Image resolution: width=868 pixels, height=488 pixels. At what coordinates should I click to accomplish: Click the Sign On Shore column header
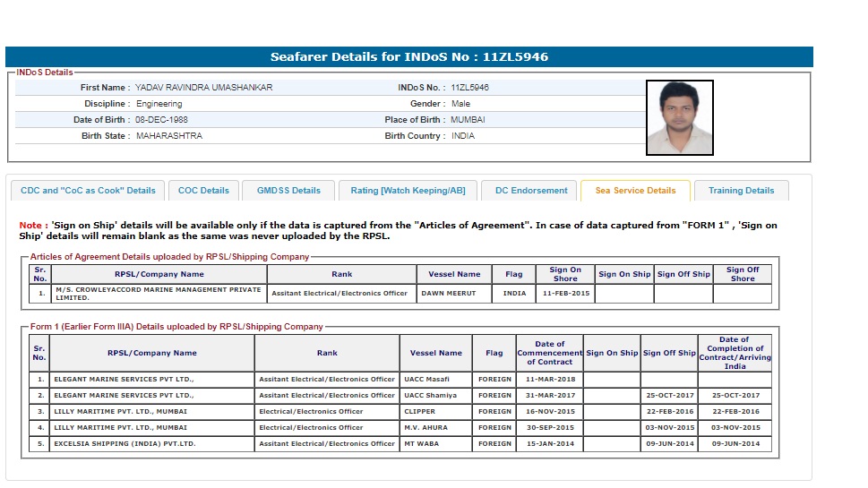(564, 274)
